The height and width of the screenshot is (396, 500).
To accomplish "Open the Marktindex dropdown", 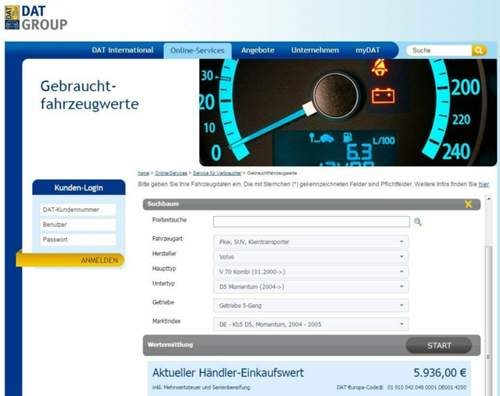I will pos(311,324).
